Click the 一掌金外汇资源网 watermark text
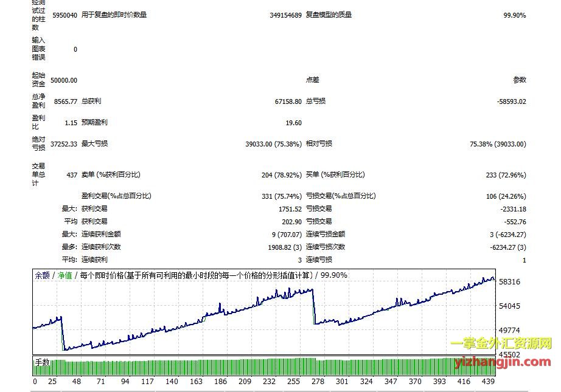The height and width of the screenshot is (392, 561). (x=501, y=345)
